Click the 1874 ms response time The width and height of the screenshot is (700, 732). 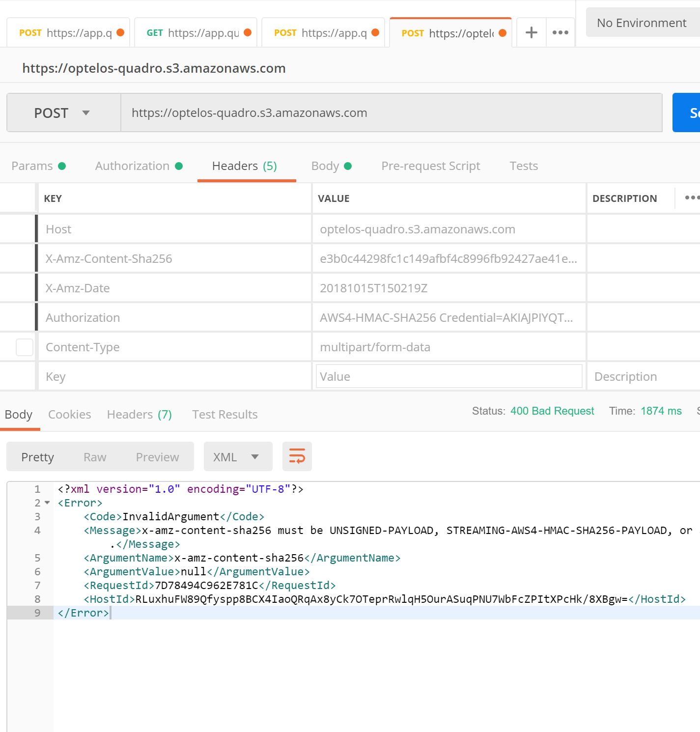coord(661,411)
